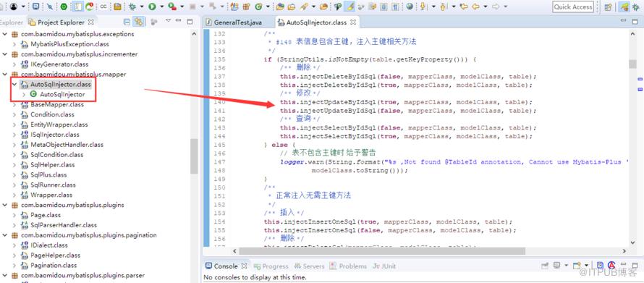644x283 pixels.
Task: Expand BaseMapper.class tree node
Action: coord(14,104)
